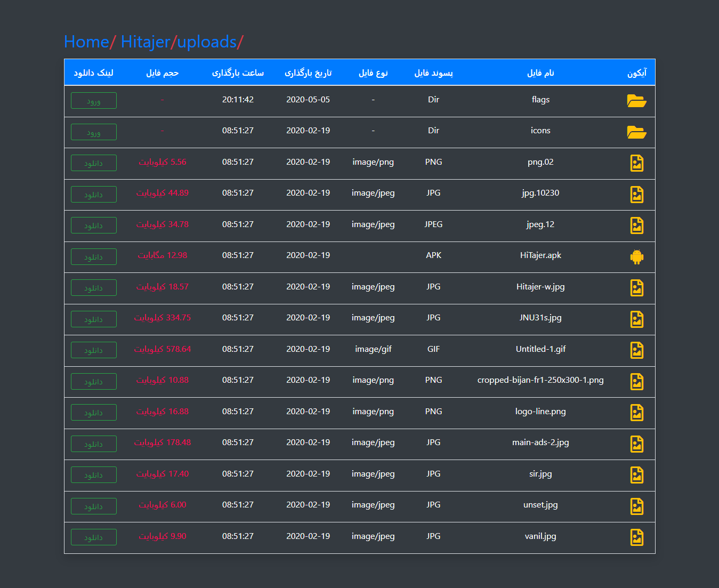Select the cropped-bijan-fr1-250x300-1.png file name
719x588 pixels.
(x=540, y=380)
